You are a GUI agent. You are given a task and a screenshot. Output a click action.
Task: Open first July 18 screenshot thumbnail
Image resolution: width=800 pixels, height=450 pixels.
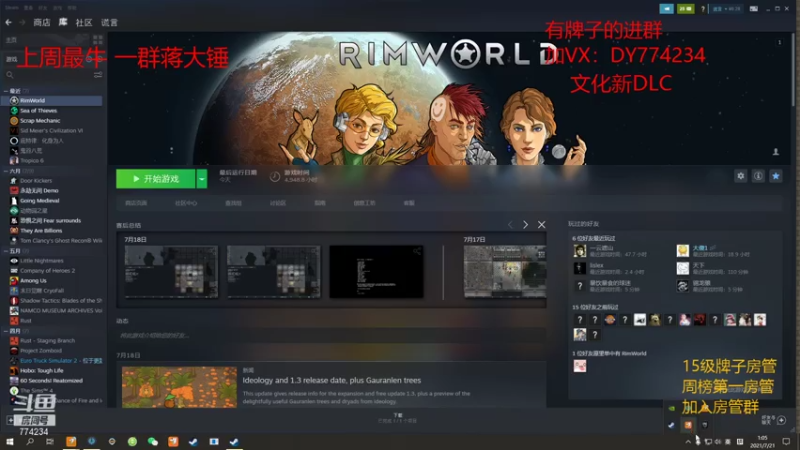[x=171, y=271]
